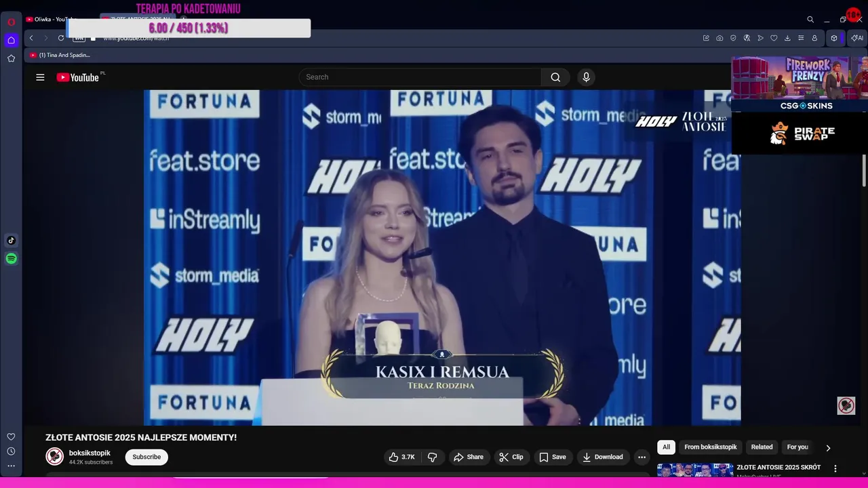
Task: Reload the page with the refresh icon
Action: pyautogui.click(x=61, y=38)
